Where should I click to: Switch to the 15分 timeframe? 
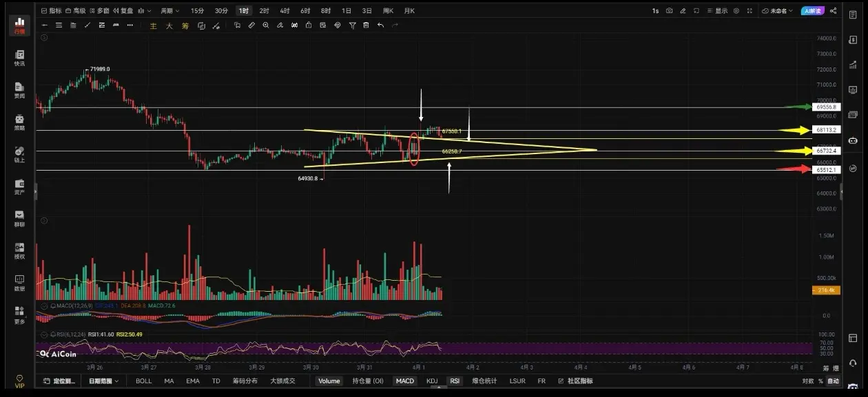pyautogui.click(x=197, y=11)
